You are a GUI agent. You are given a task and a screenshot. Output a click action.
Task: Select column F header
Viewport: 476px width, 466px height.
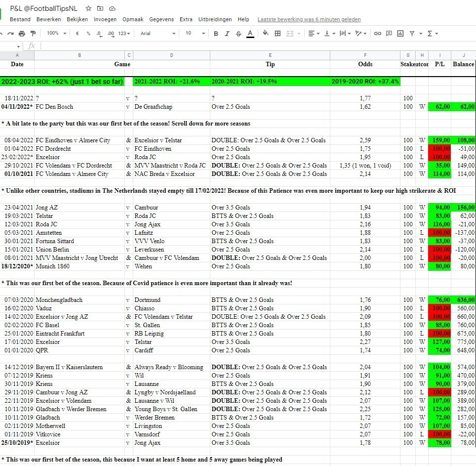click(x=365, y=55)
